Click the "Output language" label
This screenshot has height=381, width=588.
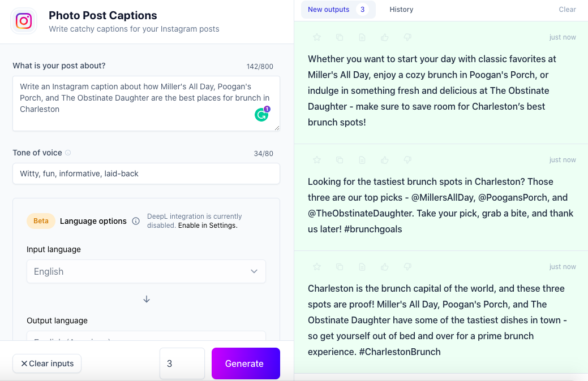point(57,321)
